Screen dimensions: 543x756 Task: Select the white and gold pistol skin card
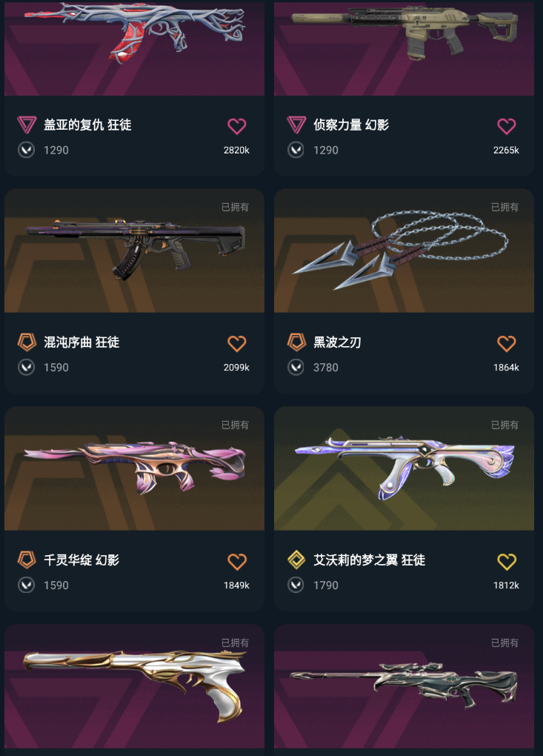134,691
